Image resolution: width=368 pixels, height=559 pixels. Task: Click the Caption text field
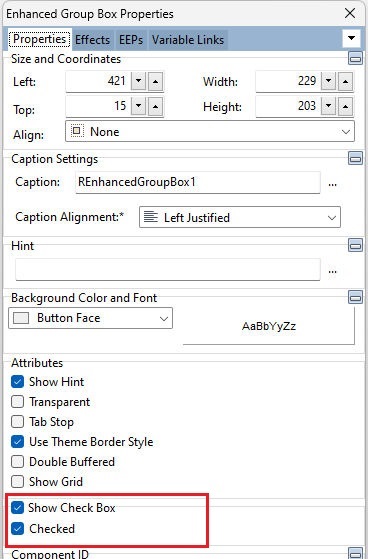[x=198, y=182]
